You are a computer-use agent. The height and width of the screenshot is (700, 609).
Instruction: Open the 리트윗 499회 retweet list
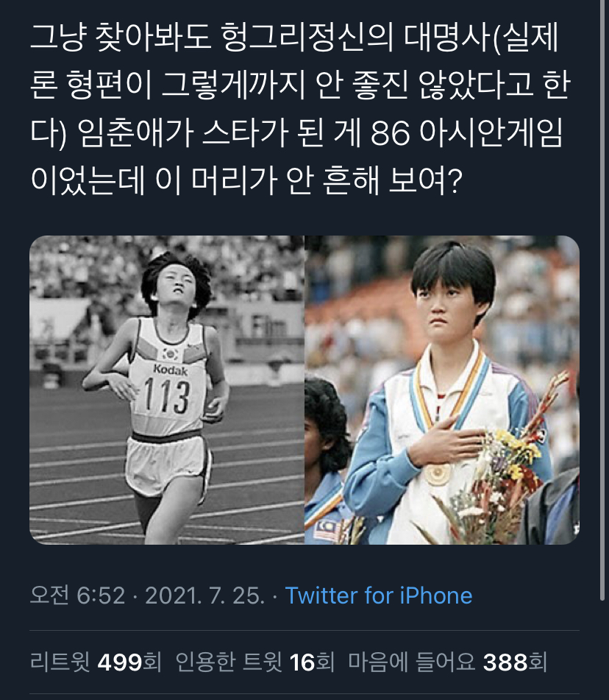[x=96, y=662]
